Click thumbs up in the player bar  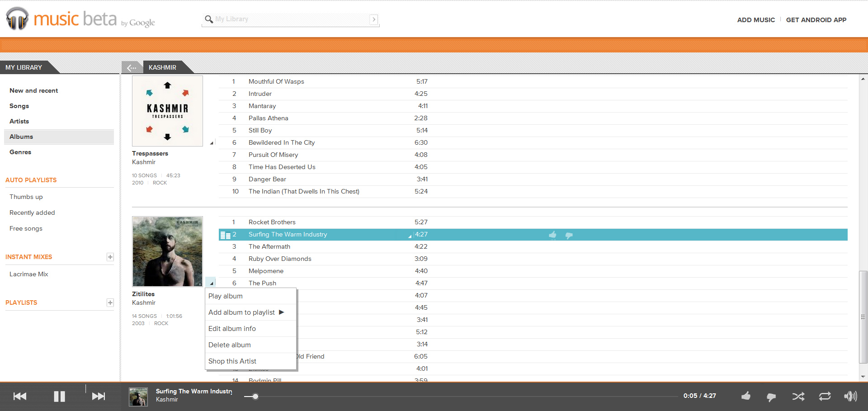[x=746, y=396]
